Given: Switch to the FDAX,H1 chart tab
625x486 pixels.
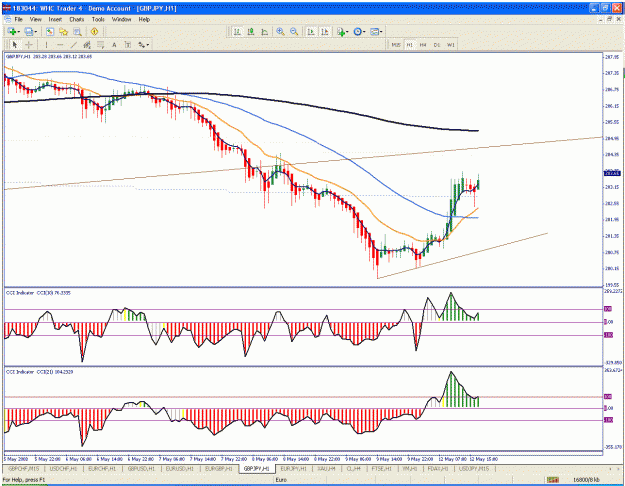Looking at the screenshot, I should (x=438, y=468).
